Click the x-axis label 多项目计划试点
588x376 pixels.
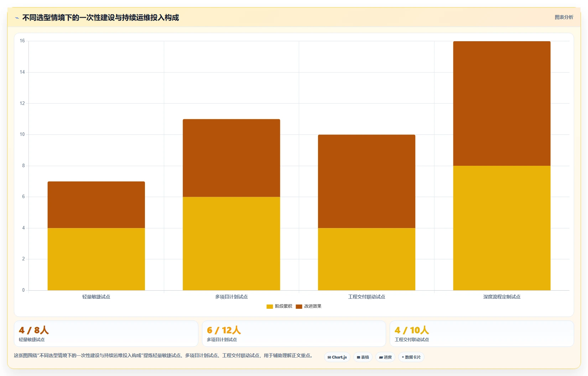(231, 297)
